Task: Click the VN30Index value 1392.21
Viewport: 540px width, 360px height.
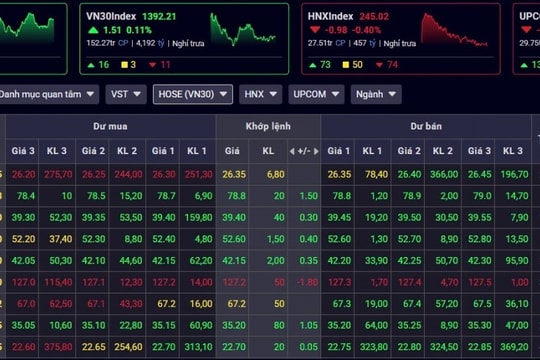Action: pyautogui.click(x=159, y=16)
